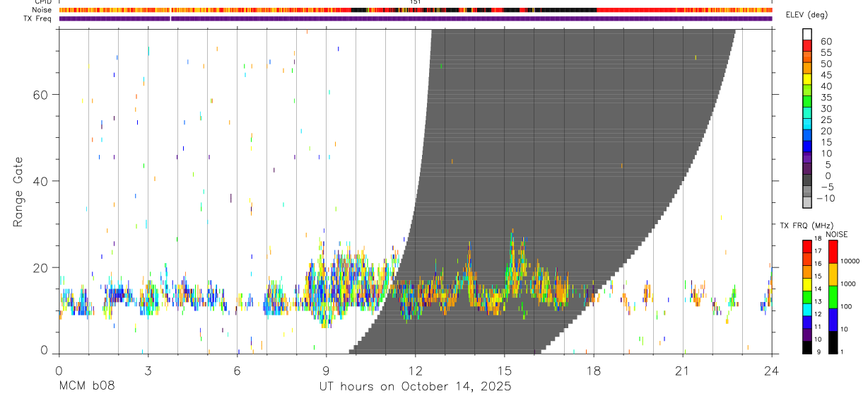Click the 'NOISE' legend title
This screenshot has height=401, width=868.
click(837, 234)
